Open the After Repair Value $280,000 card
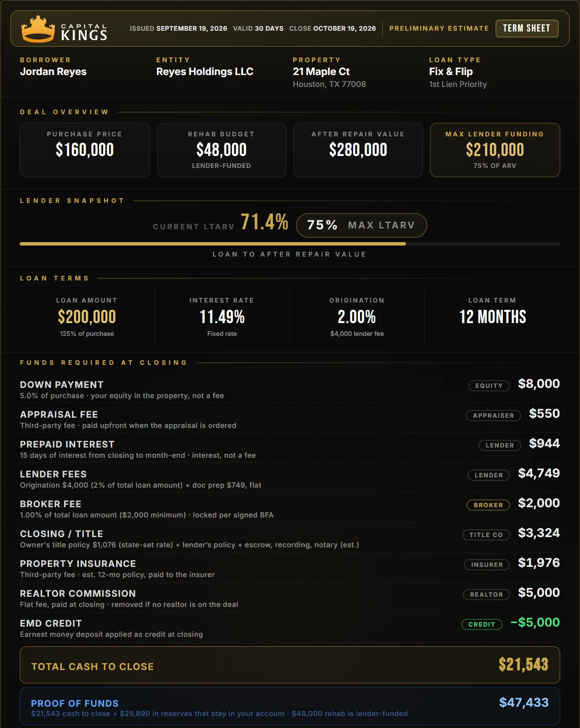580x728 pixels. pos(358,150)
